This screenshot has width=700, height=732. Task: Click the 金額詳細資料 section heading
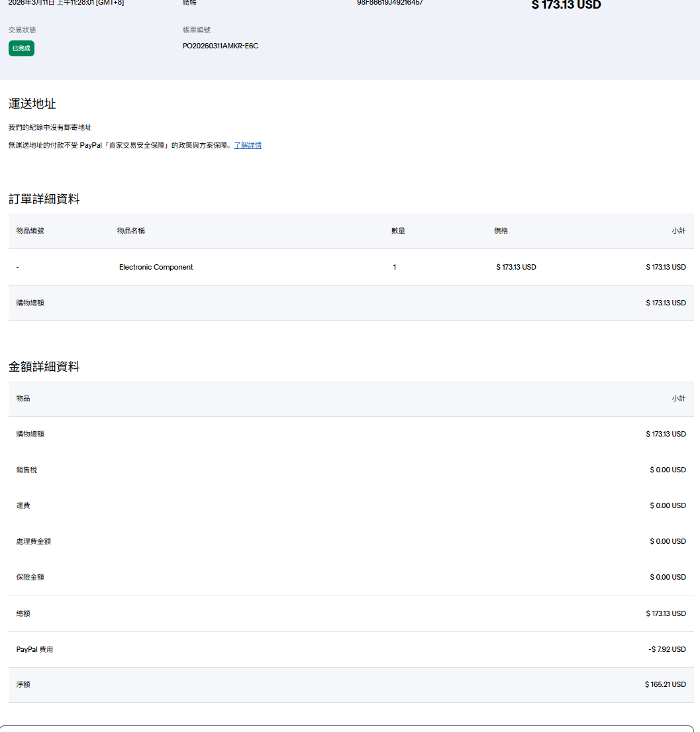point(44,366)
